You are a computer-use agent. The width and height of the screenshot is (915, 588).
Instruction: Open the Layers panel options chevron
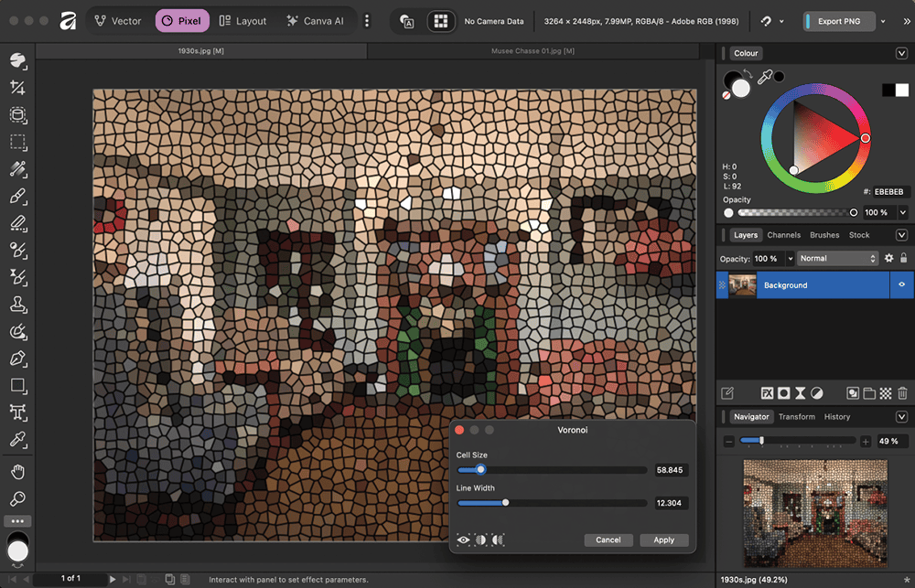tap(901, 235)
